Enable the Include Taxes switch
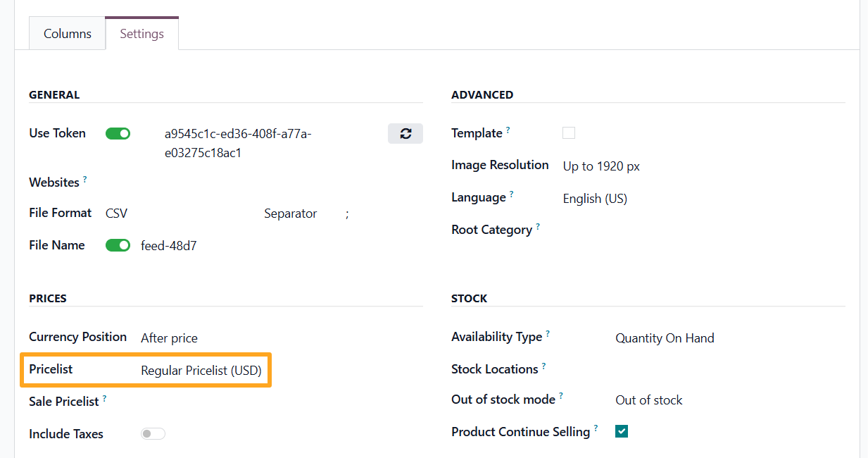 click(153, 434)
